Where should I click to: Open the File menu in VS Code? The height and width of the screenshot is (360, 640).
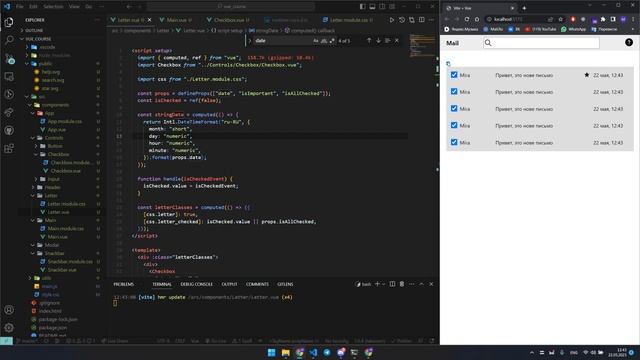click(20, 7)
